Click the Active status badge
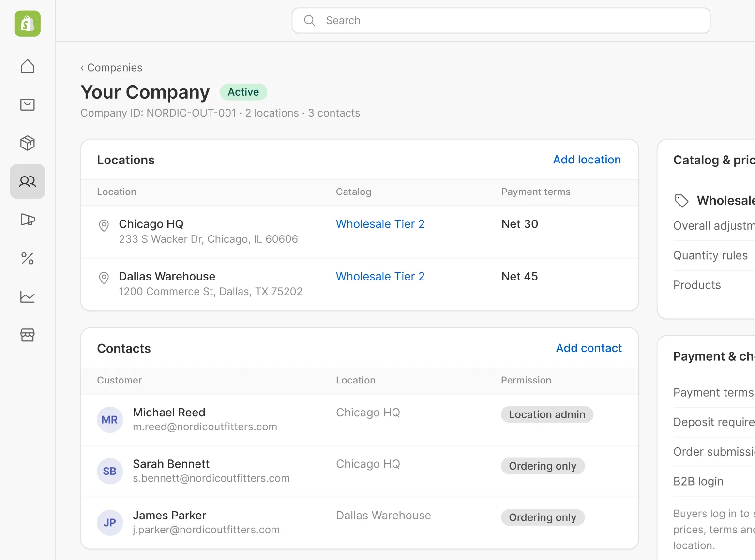 pos(243,92)
